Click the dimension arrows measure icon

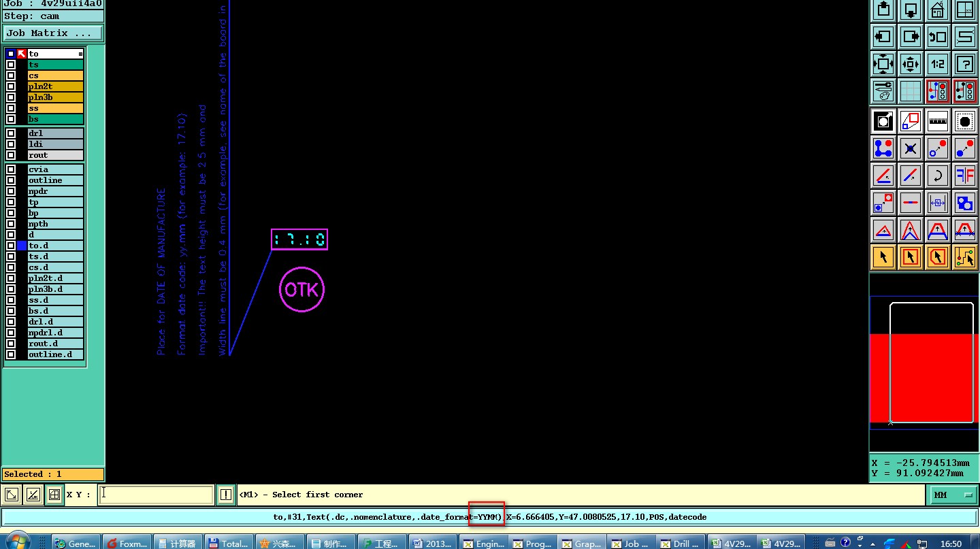coord(938,203)
